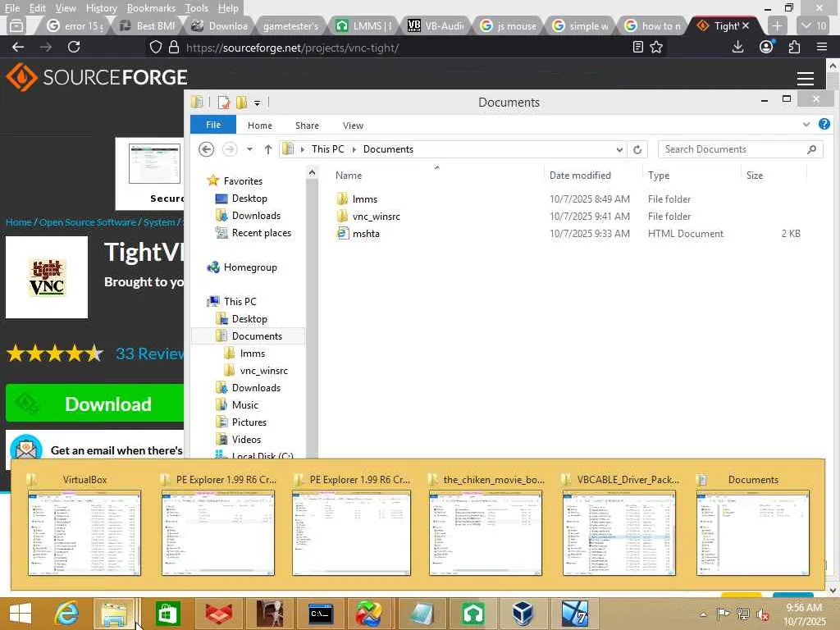Sort by Name column header
This screenshot has height=630, width=840.
pos(349,176)
